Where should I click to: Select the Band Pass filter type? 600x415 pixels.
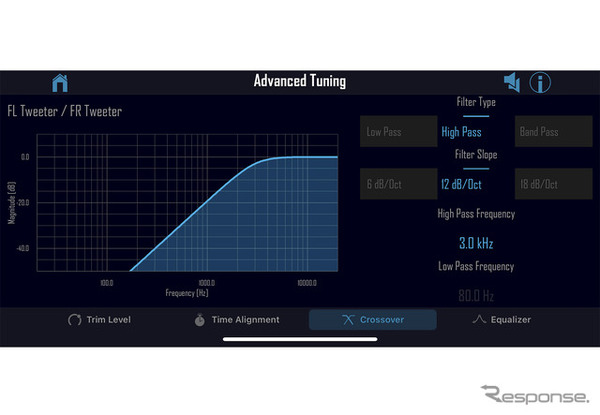[553, 132]
